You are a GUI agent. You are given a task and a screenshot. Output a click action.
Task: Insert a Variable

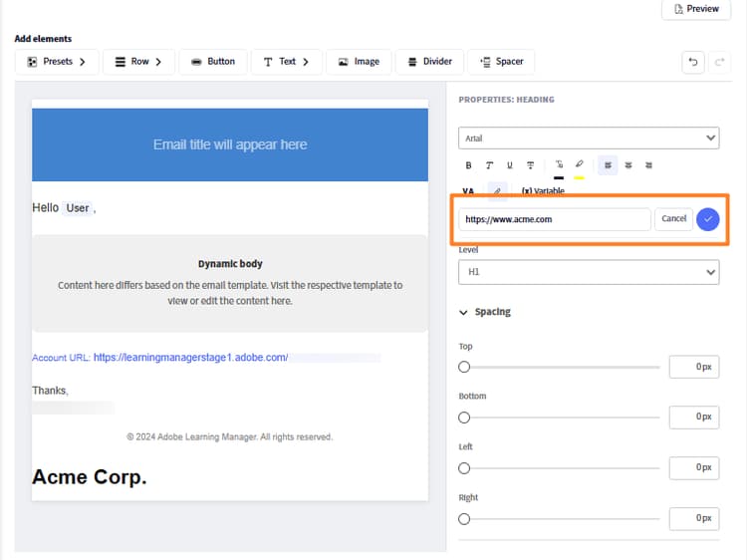[543, 191]
